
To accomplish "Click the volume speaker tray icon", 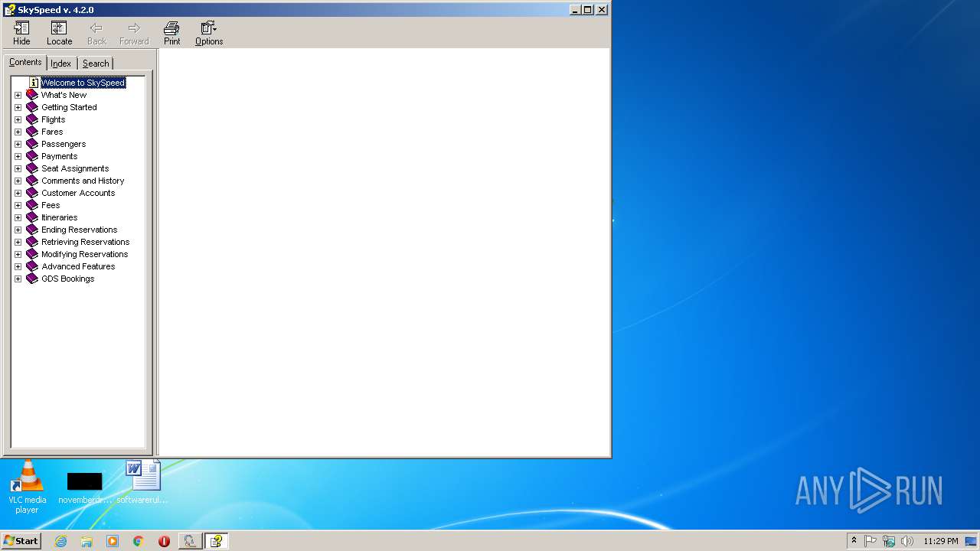I will coord(907,541).
